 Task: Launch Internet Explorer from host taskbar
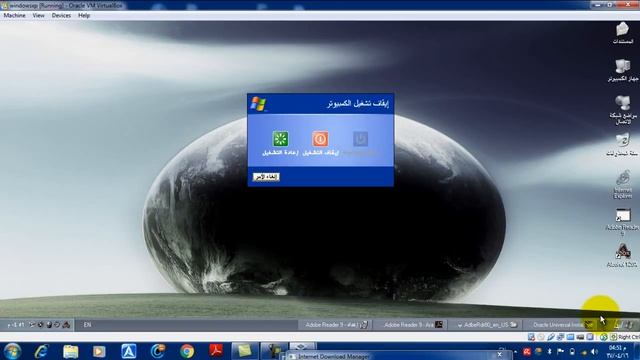coord(42,351)
